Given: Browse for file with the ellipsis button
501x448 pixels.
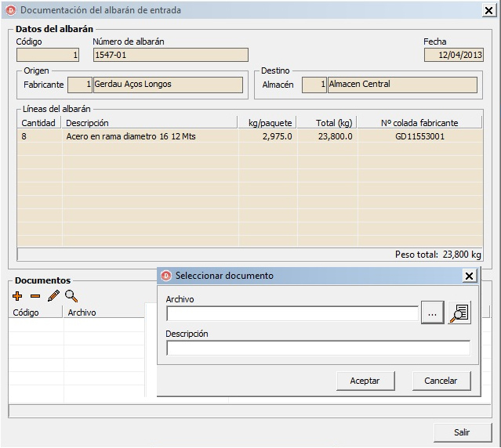Looking at the screenshot, I should [432, 313].
